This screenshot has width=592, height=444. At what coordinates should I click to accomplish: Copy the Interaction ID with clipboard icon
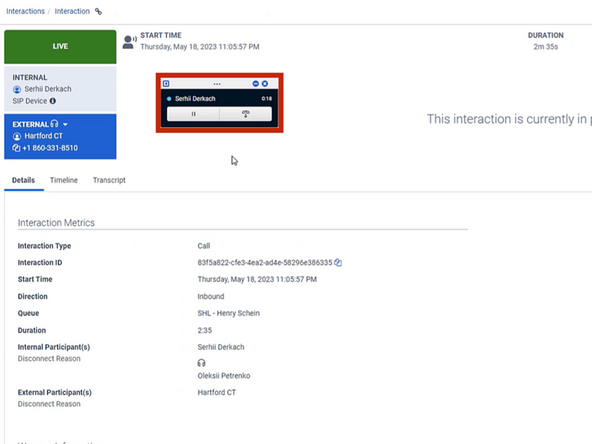point(338,262)
